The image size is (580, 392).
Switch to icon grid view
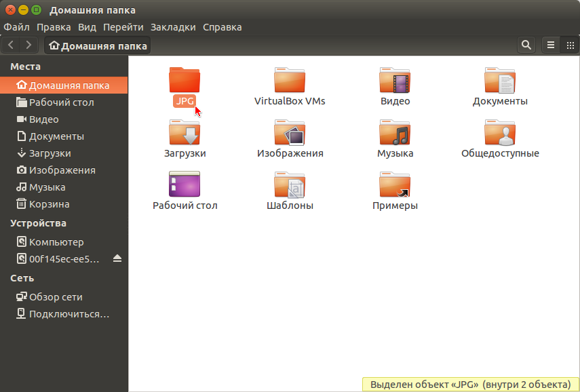(x=570, y=45)
